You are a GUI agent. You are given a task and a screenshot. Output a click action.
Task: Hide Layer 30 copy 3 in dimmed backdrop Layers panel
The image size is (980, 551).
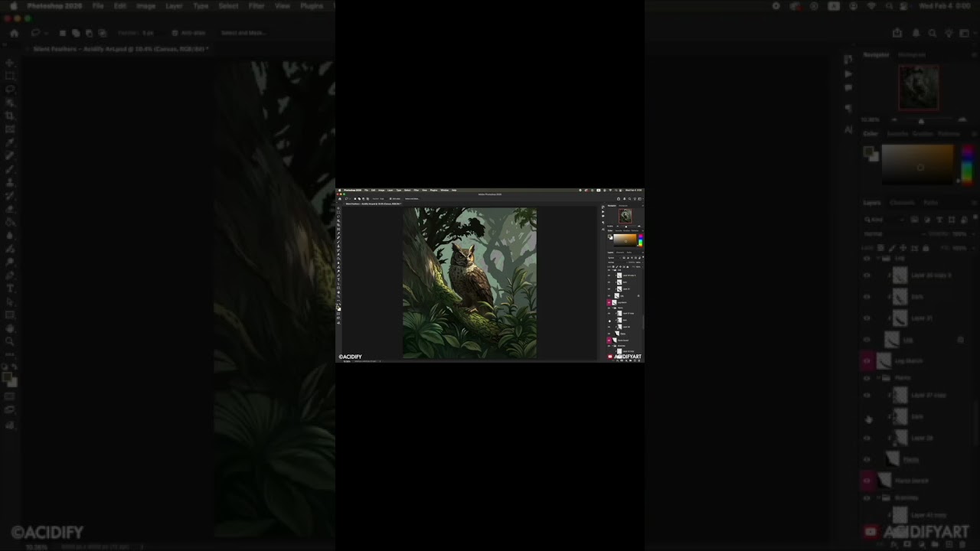[x=867, y=275]
